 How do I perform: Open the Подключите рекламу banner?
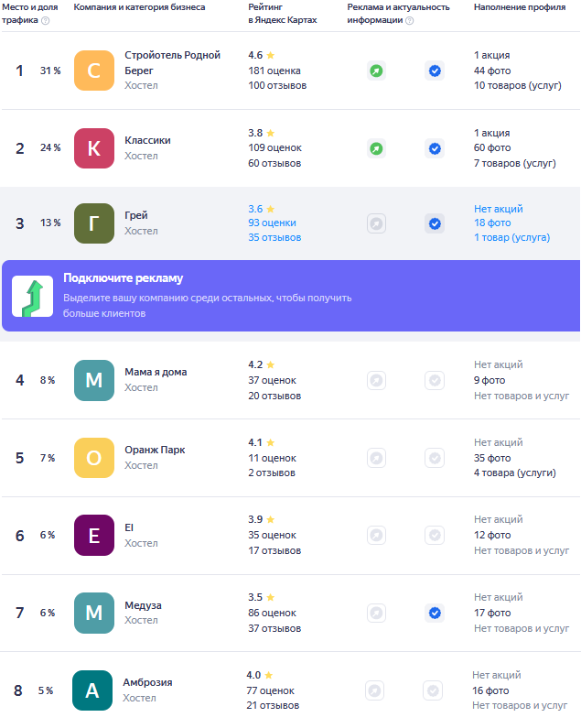[x=291, y=296]
